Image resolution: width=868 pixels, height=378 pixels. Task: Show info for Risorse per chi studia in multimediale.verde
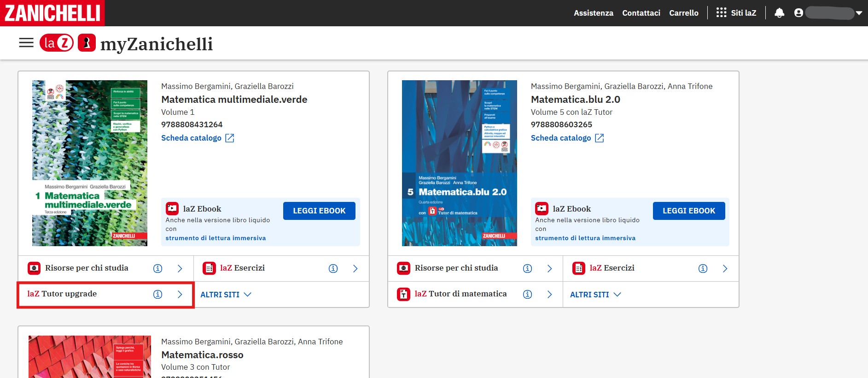pyautogui.click(x=157, y=268)
